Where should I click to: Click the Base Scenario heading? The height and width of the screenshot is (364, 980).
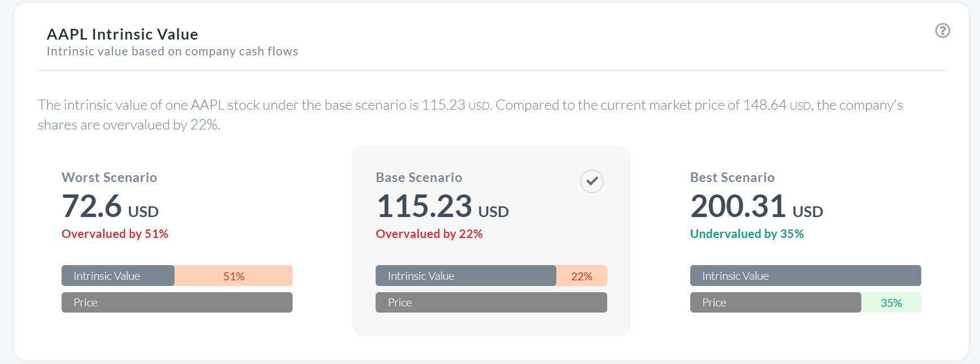(x=419, y=177)
